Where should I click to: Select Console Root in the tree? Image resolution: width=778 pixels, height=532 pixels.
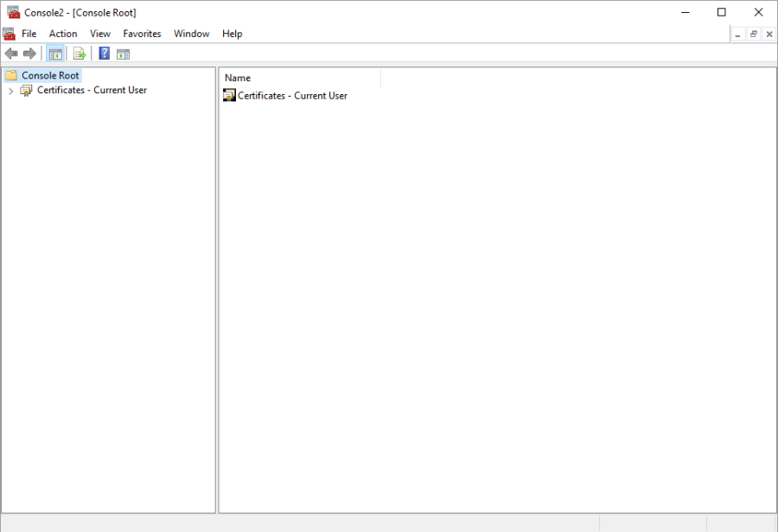[50, 76]
